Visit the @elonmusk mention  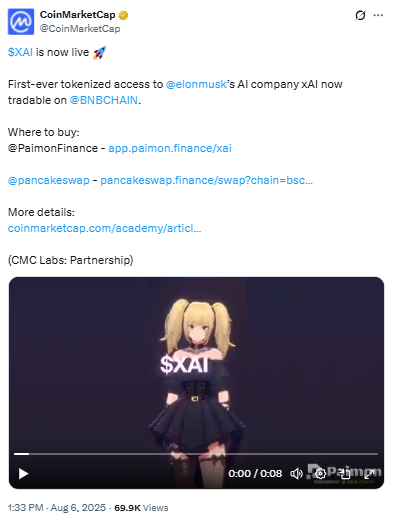[x=196, y=84]
